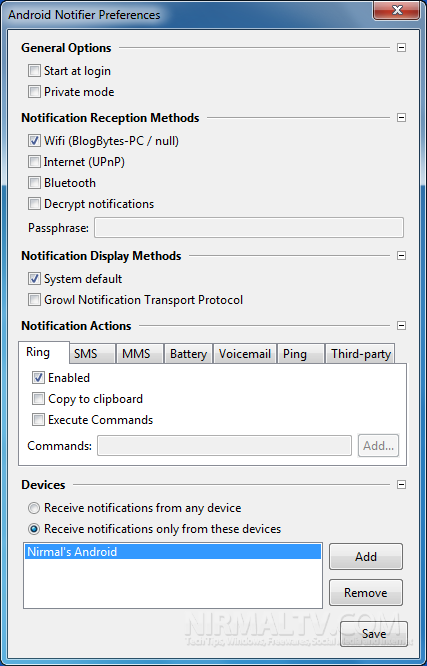Select Receive notifications from any device
The width and height of the screenshot is (427, 666).
coord(34,508)
